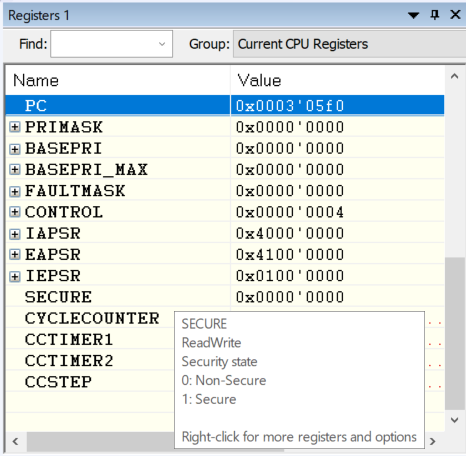Image resolution: width=466 pixels, height=456 pixels.
Task: Click the horizontal scrollbar right arrow
Action: (433, 441)
